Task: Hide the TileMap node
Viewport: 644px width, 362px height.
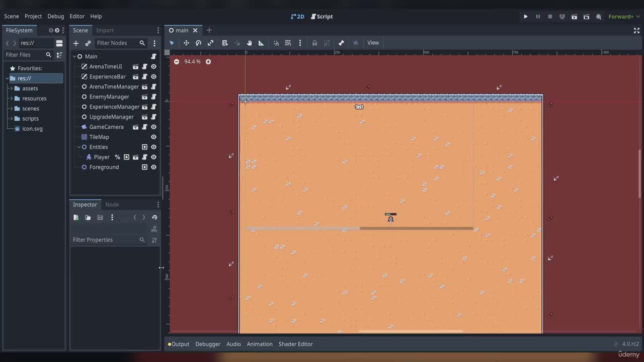Action: [153, 137]
